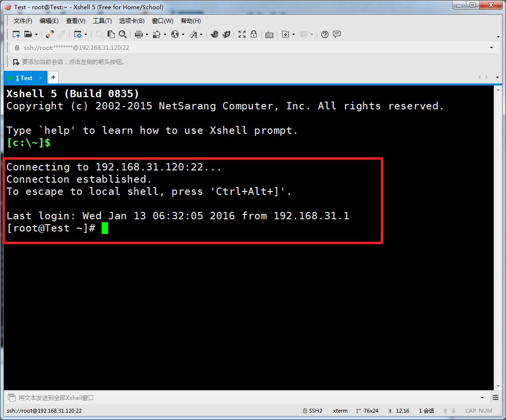The image size is (506, 420).
Task: Add a new tab with plus button
Action: 53,77
